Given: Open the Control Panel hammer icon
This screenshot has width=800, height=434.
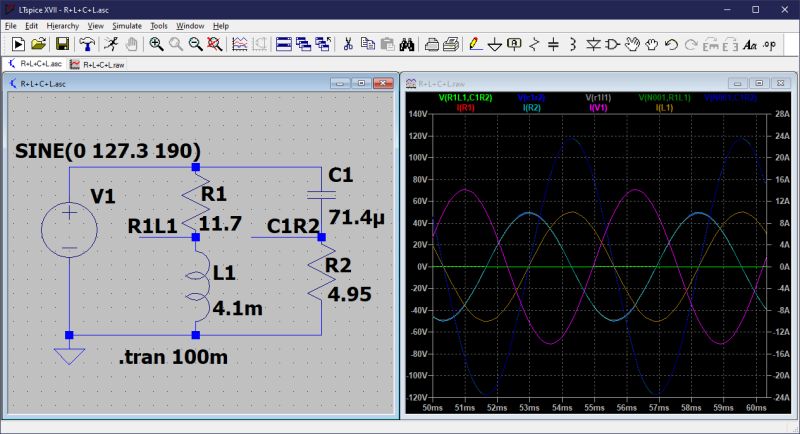Looking at the screenshot, I should [87, 44].
